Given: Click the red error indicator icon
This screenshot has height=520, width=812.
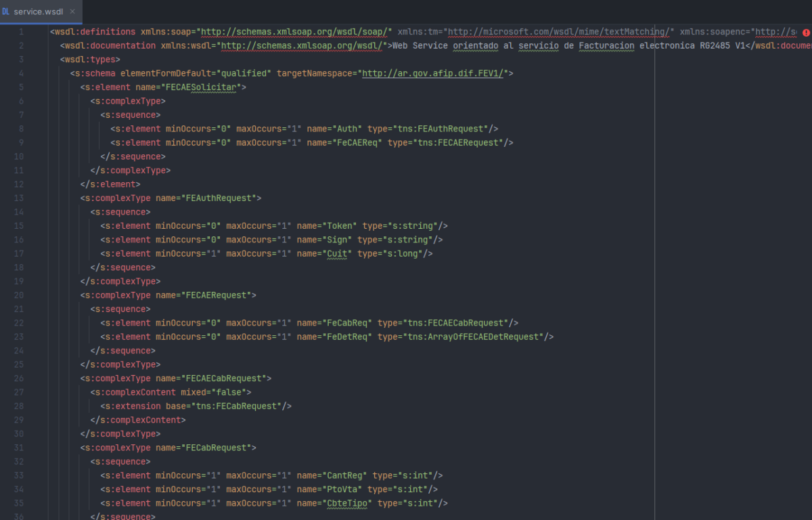Looking at the screenshot, I should click(806, 32).
